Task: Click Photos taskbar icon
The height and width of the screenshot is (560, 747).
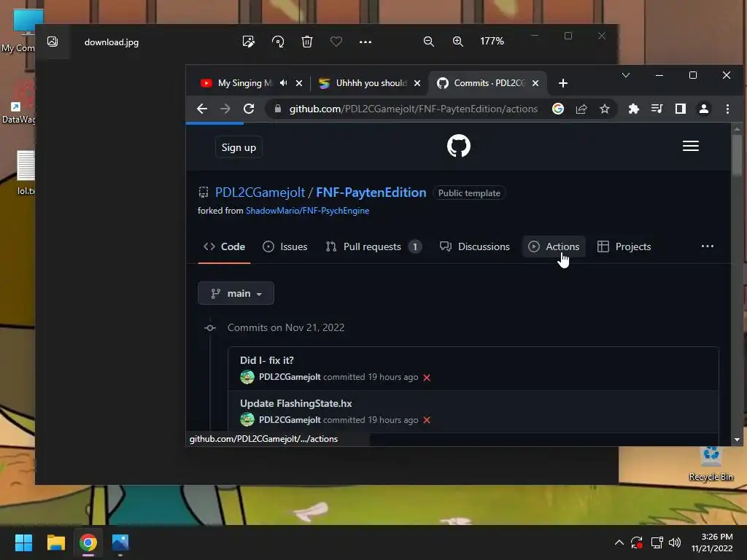Action: 120,542
